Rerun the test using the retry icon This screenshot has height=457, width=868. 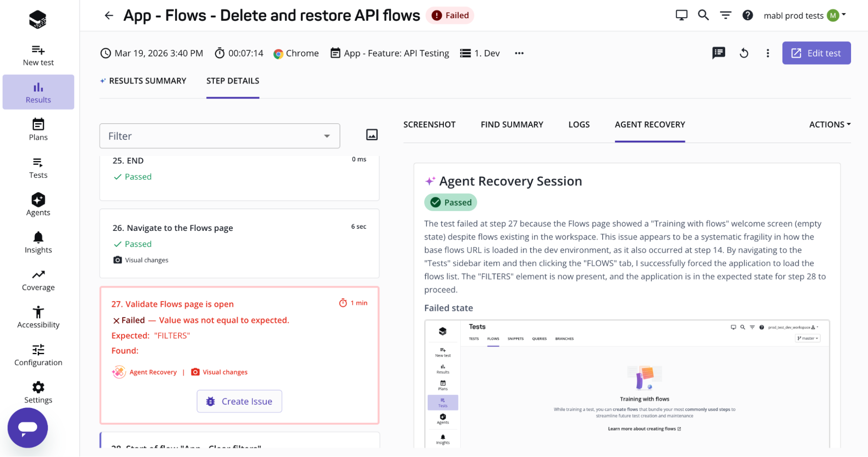(744, 53)
